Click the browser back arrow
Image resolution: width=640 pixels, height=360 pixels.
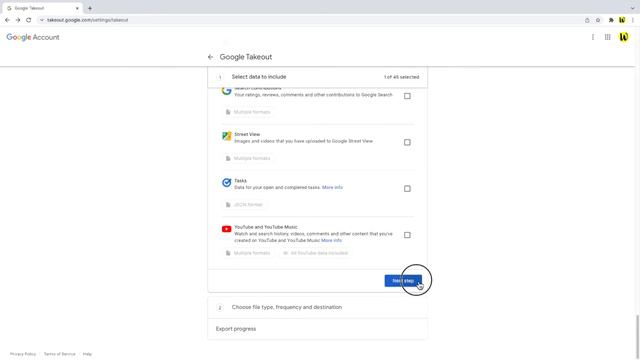[7, 20]
